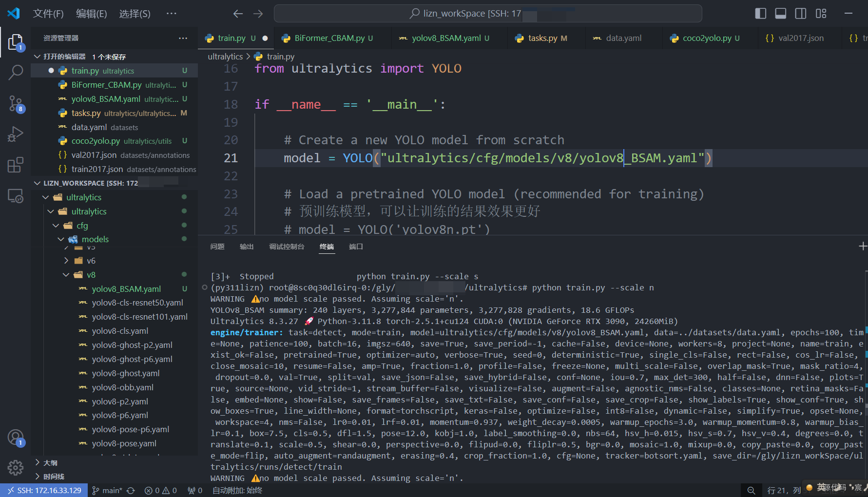The height and width of the screenshot is (497, 868).
Task: Go back with the left arrow
Action: [238, 14]
